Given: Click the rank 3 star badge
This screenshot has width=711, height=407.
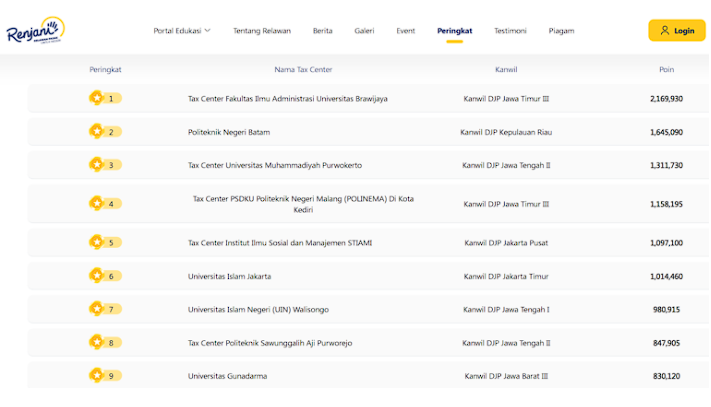Looking at the screenshot, I should (97, 165).
